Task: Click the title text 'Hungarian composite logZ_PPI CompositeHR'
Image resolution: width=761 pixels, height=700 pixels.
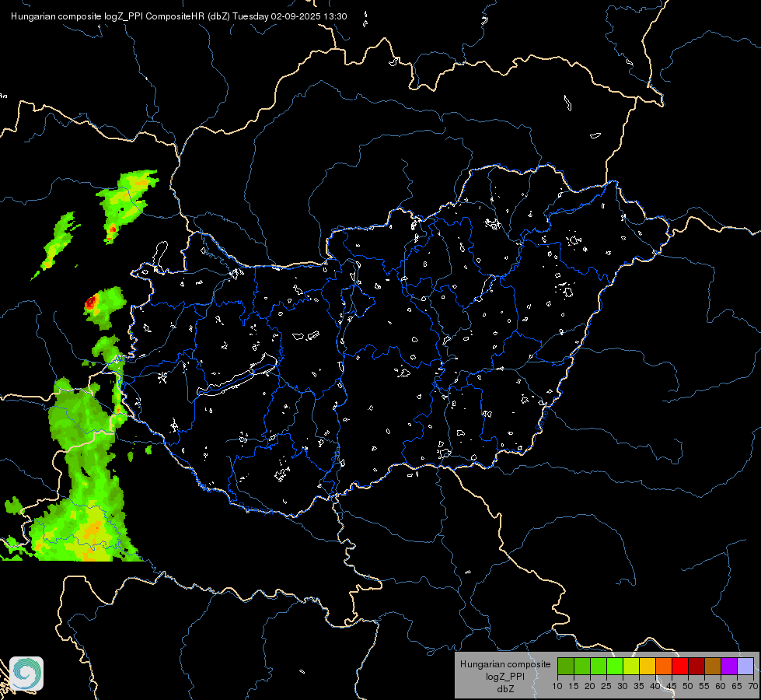Action: point(108,16)
